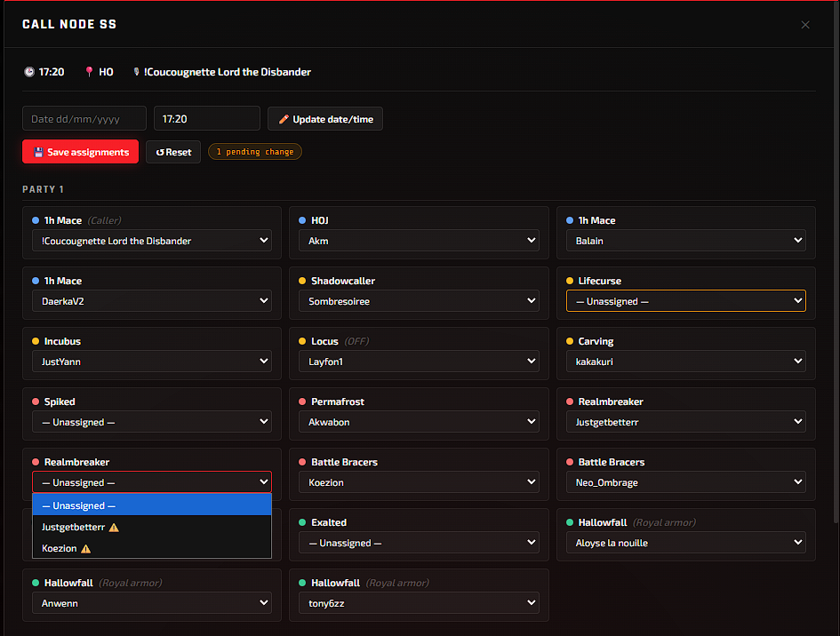Screen dimensions: 840x636
Task: Select Koezion from the open list
Action: coord(152,548)
